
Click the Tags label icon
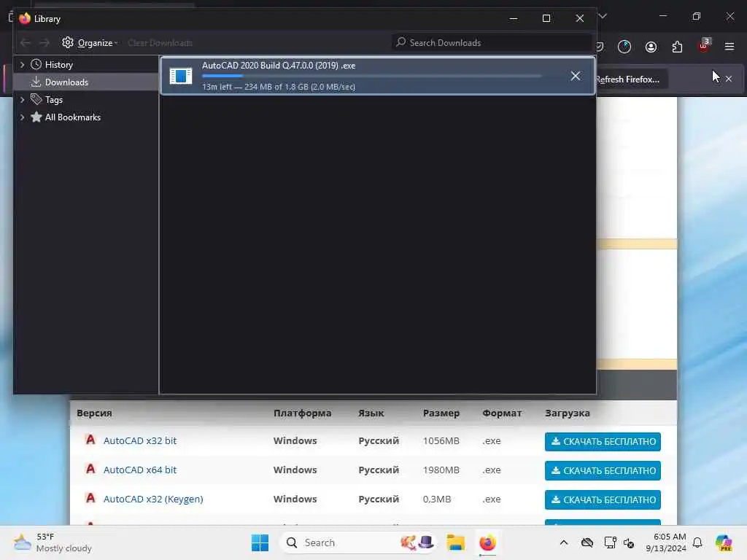click(36, 99)
